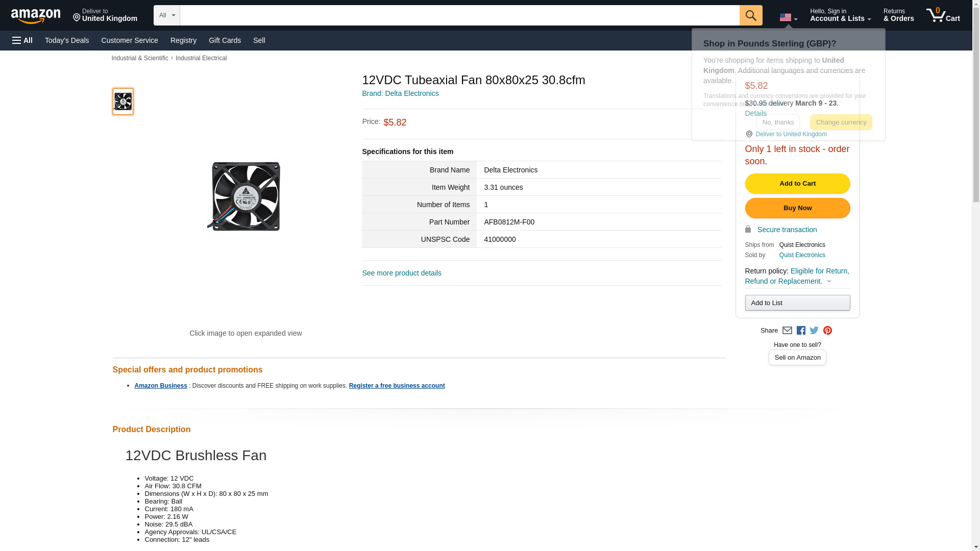Screen dimensions: 980x551
Task: Expand the return policy chevron
Action: point(829,281)
